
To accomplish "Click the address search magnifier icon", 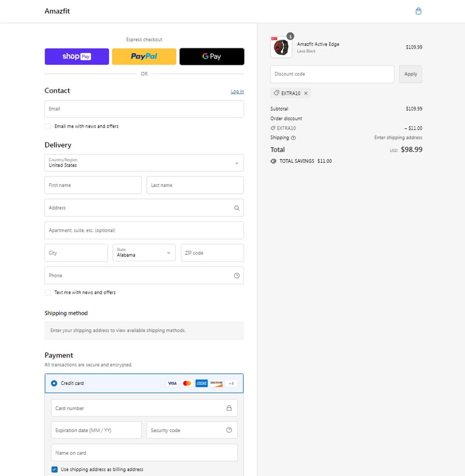I will [x=237, y=208].
